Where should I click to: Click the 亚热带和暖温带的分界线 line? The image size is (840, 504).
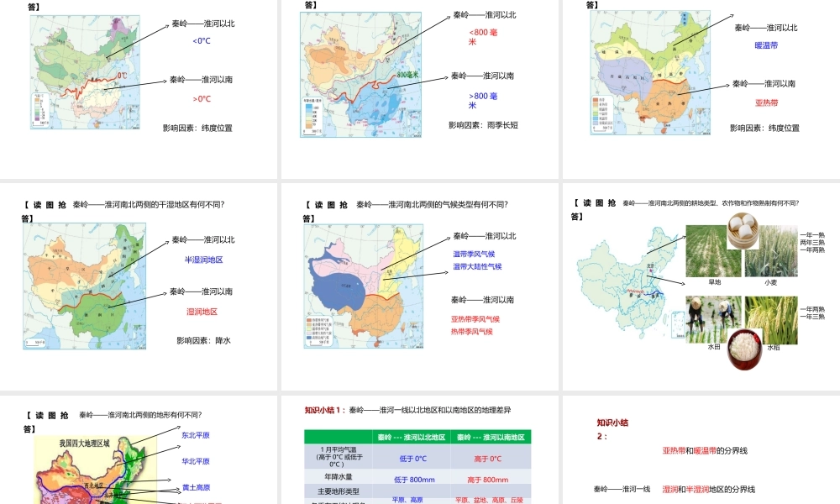click(x=705, y=450)
